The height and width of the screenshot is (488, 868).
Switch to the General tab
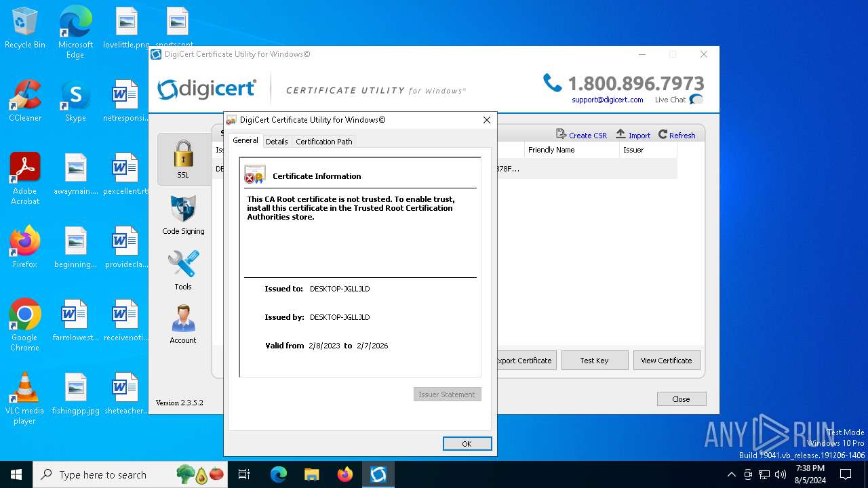point(245,140)
